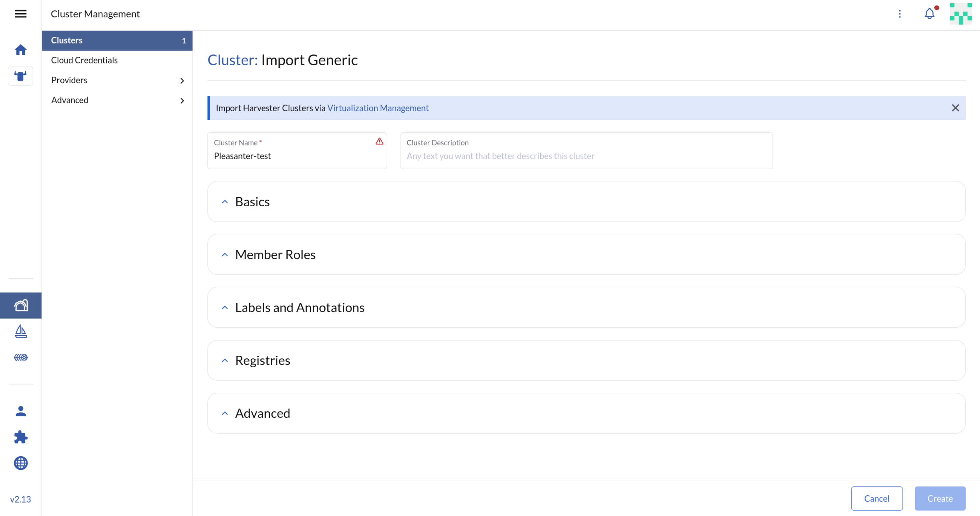This screenshot has width=980, height=516.
Task: Open Virtualization Management harvester icon
Action: (x=21, y=357)
